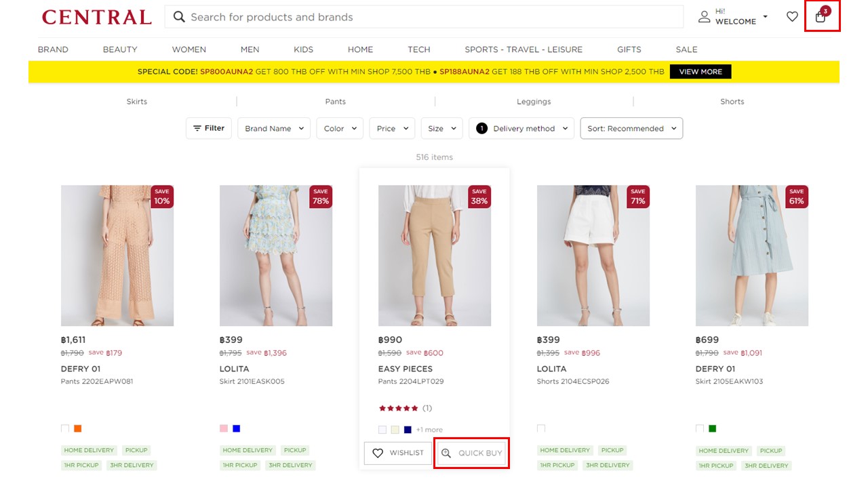The image size is (868, 488).
Task: Add Easy Pieces pants to WISHLIST
Action: [398, 453]
